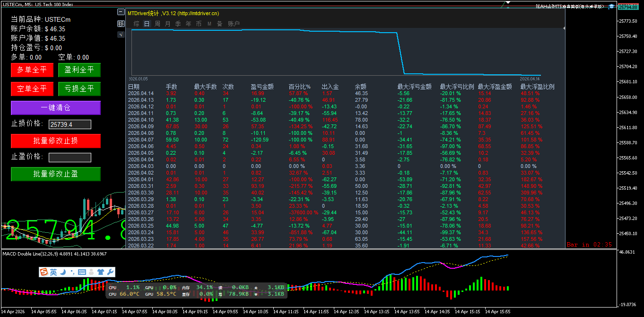The height and width of the screenshot is (317, 644).
Task: Select the 月 monthly tab
Action: (168, 24)
